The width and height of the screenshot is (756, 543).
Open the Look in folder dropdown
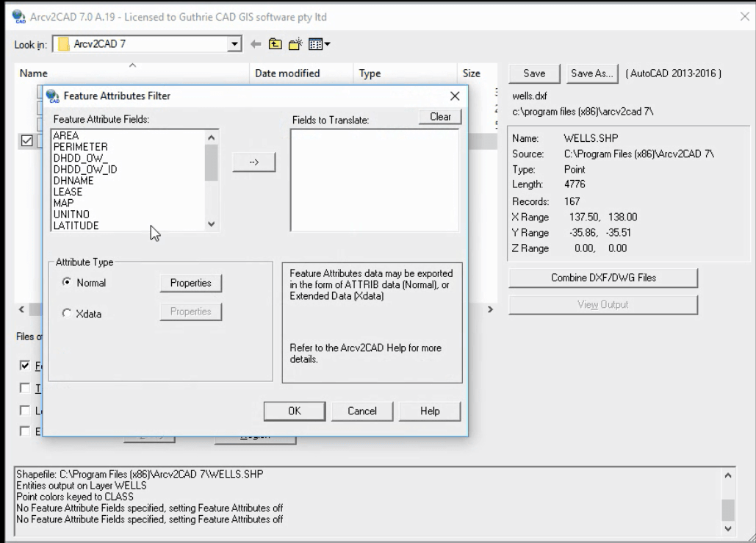click(x=234, y=43)
